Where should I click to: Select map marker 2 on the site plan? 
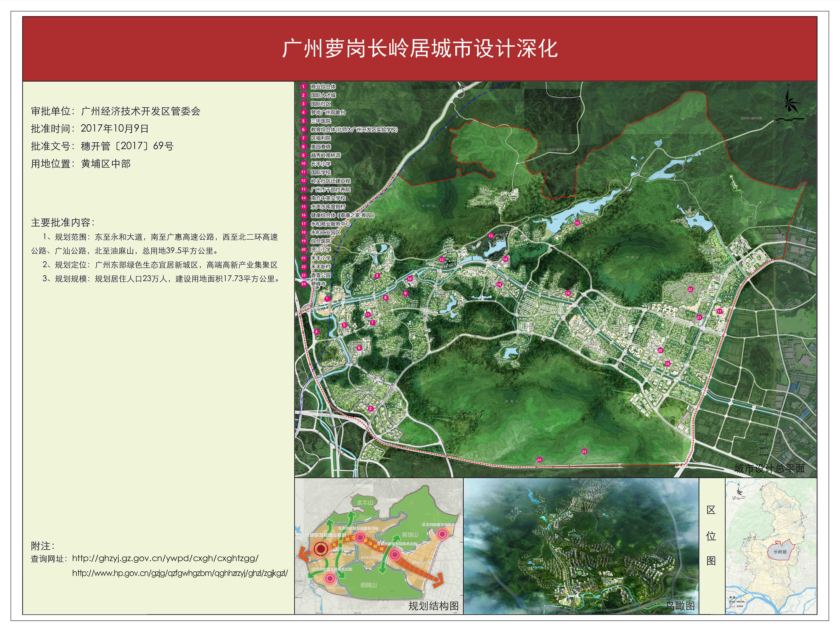(x=371, y=409)
